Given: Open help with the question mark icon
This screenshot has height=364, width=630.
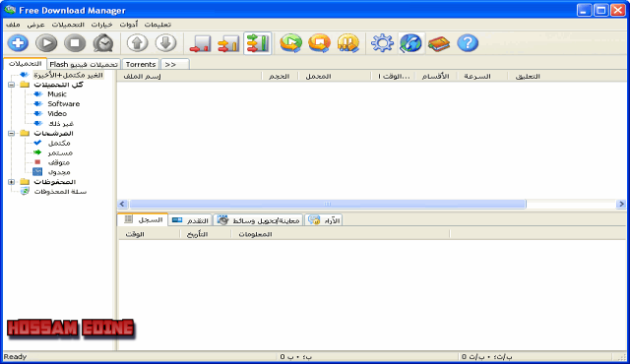Looking at the screenshot, I should pyautogui.click(x=468, y=43).
